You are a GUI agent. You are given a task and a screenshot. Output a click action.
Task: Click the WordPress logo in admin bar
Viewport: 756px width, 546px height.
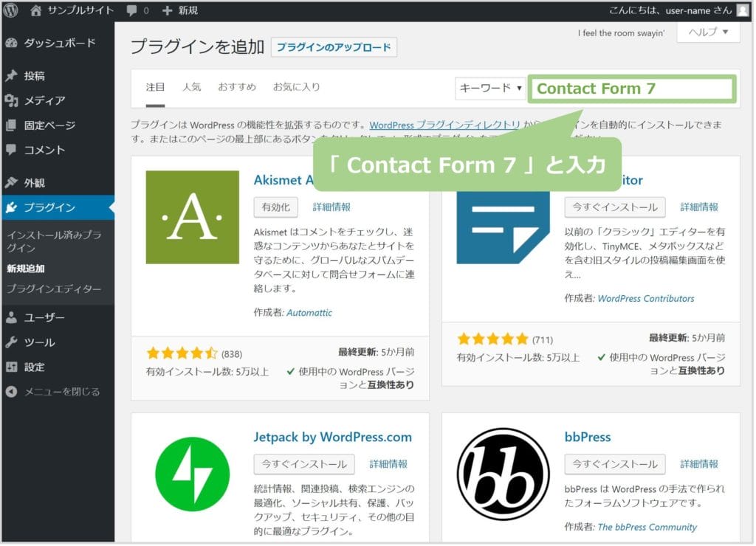(x=10, y=10)
